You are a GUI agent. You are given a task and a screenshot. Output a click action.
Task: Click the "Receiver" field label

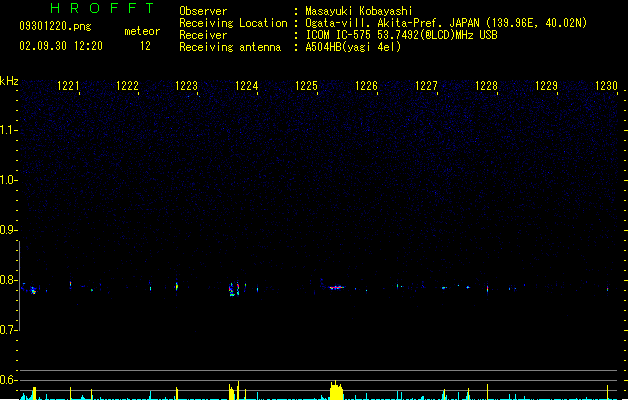tap(203, 35)
